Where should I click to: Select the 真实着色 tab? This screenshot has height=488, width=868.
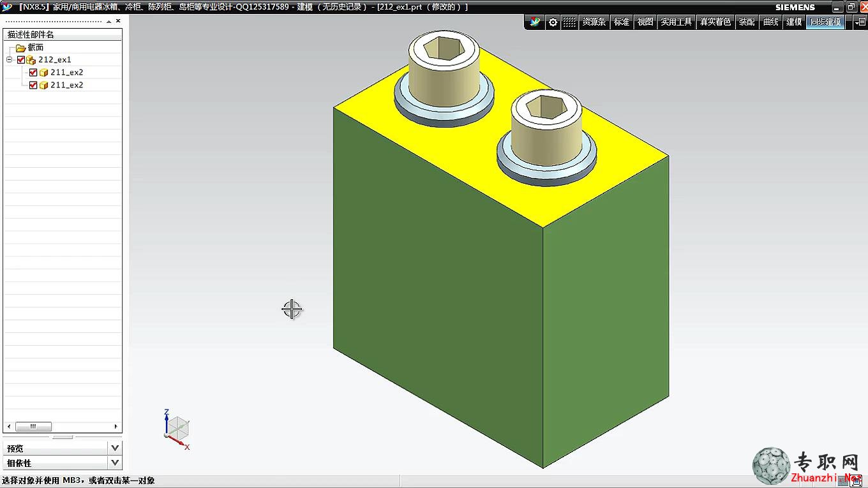point(715,22)
